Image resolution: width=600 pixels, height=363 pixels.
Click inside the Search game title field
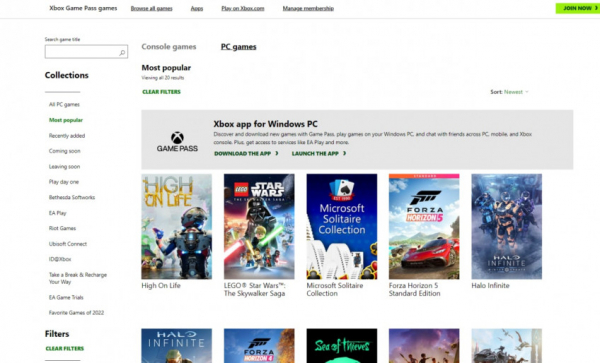coord(86,52)
